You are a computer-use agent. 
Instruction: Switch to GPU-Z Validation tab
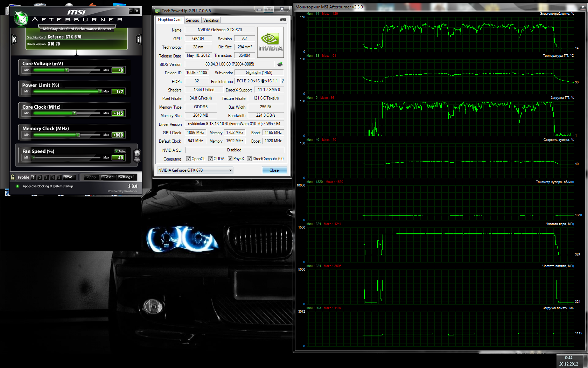[x=211, y=20]
